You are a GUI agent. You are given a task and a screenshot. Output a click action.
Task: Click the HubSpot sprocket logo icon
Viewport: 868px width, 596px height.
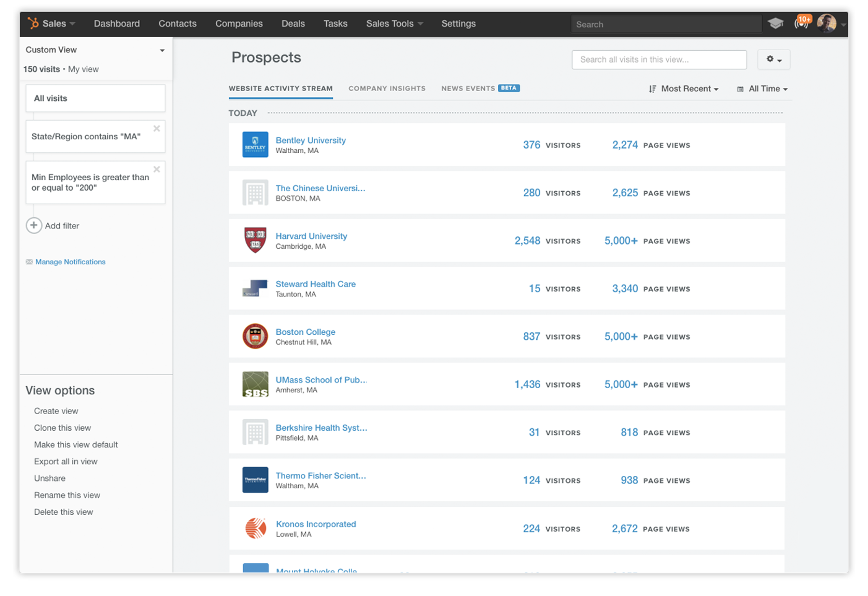tap(33, 23)
